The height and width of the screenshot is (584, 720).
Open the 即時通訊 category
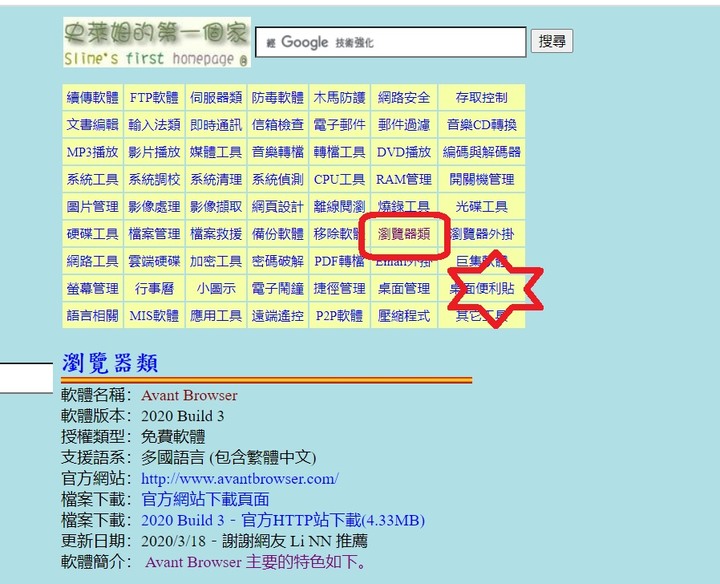tap(216, 124)
